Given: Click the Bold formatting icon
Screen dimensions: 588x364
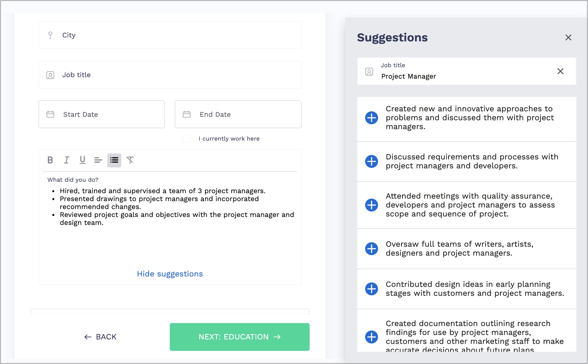Looking at the screenshot, I should click(x=50, y=160).
